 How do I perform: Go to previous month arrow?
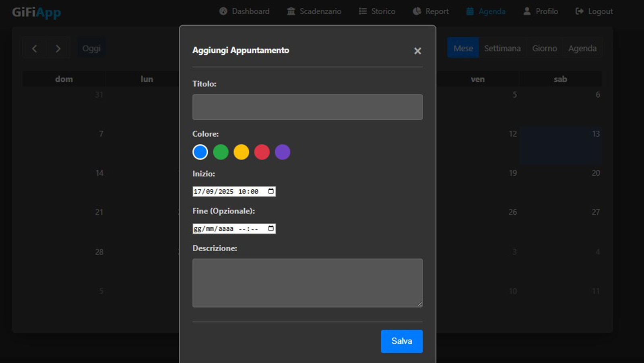(35, 49)
